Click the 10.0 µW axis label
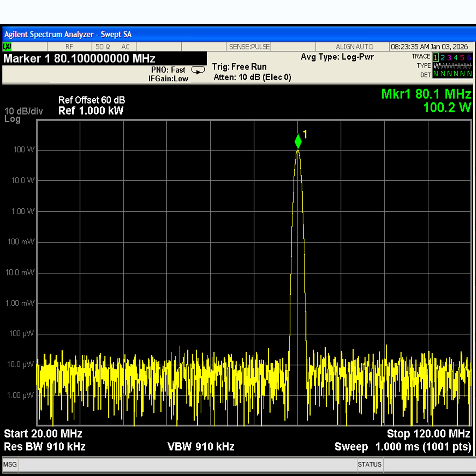This screenshot has width=476, height=476. [20, 364]
